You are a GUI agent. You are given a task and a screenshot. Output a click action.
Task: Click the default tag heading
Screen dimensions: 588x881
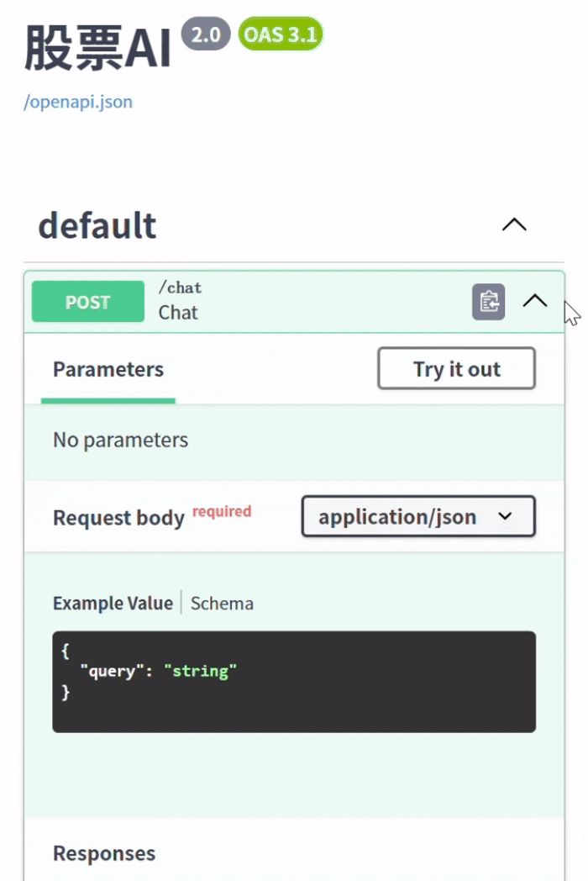coord(97,225)
